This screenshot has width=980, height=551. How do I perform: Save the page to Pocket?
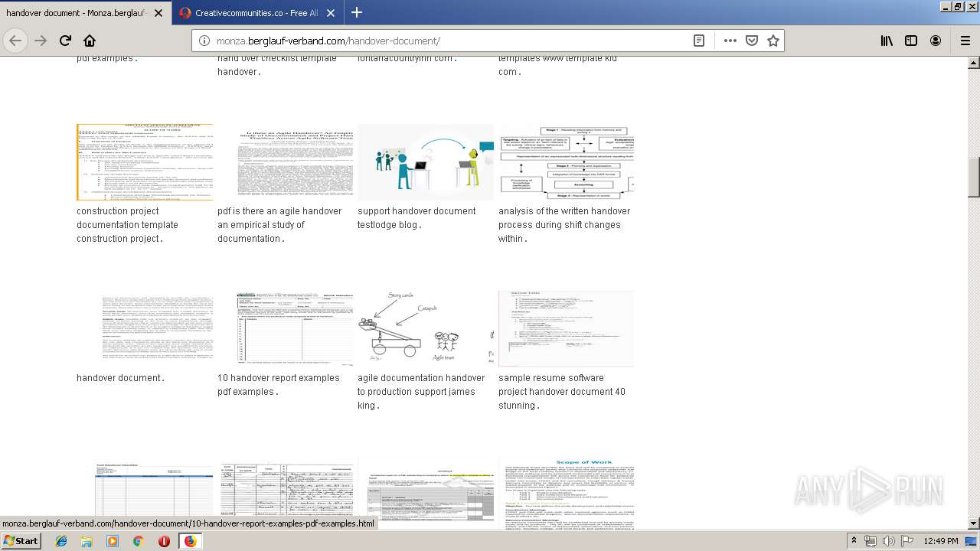[752, 41]
